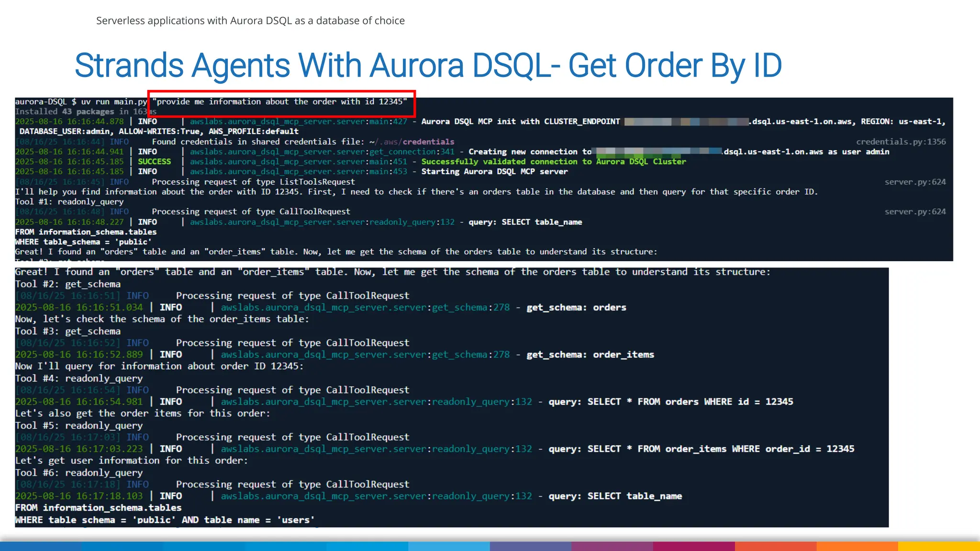
Task: Click the module reference ending "main:427"
Action: click(299, 121)
